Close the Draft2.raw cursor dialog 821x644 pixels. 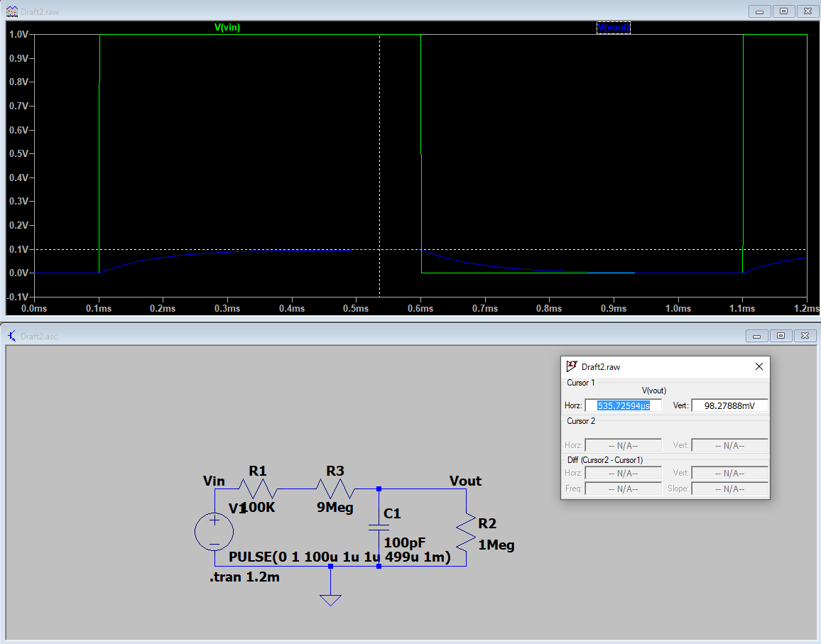(x=759, y=366)
